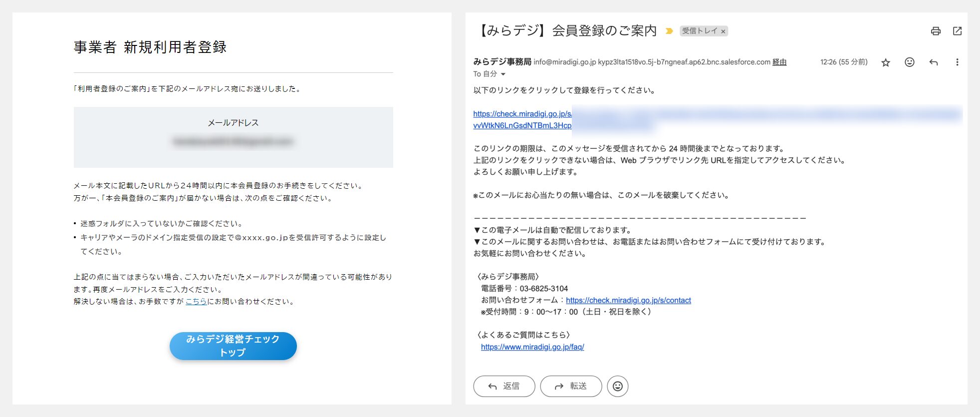The width and height of the screenshot is (980, 417).
Task: Click the こちら inquiry link
Action: (196, 302)
